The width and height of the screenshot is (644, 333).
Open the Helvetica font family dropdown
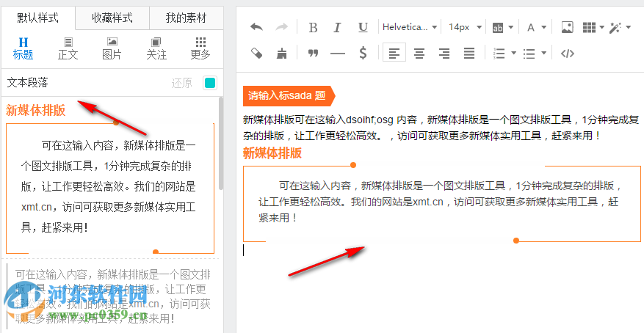(x=410, y=27)
